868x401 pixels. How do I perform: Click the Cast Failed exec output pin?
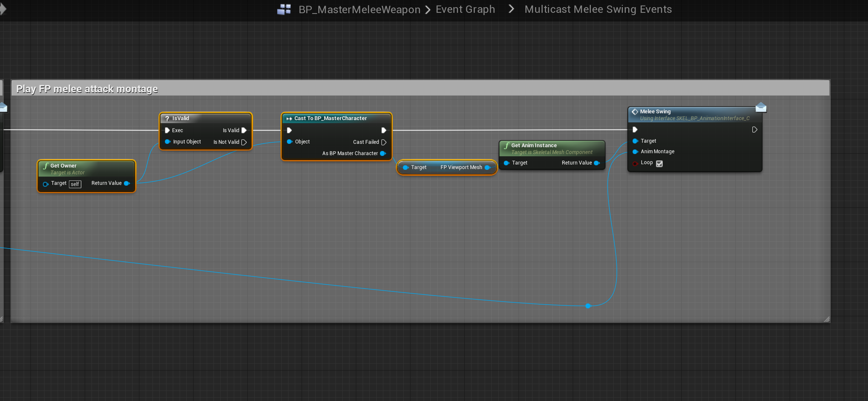coord(384,142)
